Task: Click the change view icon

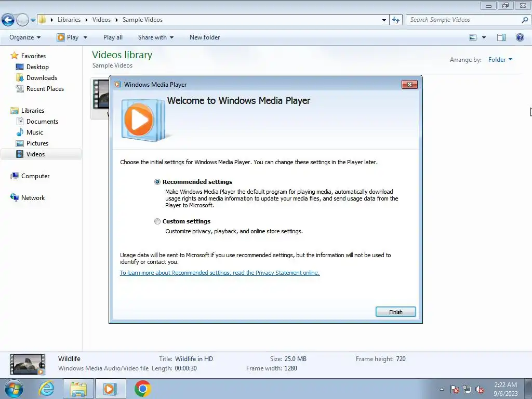Action: click(x=473, y=37)
